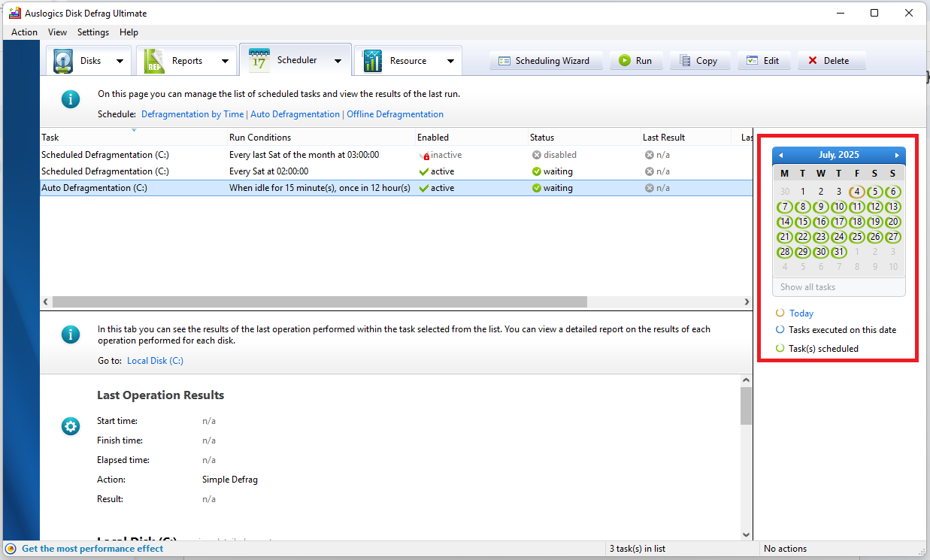930x560 pixels.
Task: Select July 17 in the calendar
Action: tap(839, 222)
